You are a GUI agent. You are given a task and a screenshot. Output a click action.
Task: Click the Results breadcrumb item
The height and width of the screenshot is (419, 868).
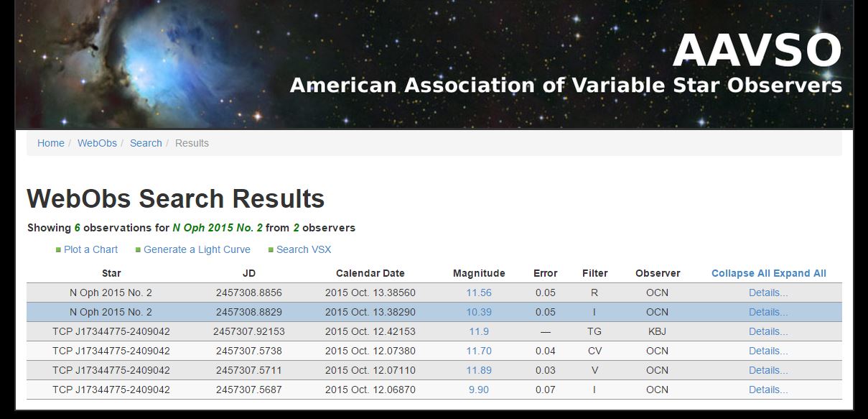pyautogui.click(x=192, y=143)
